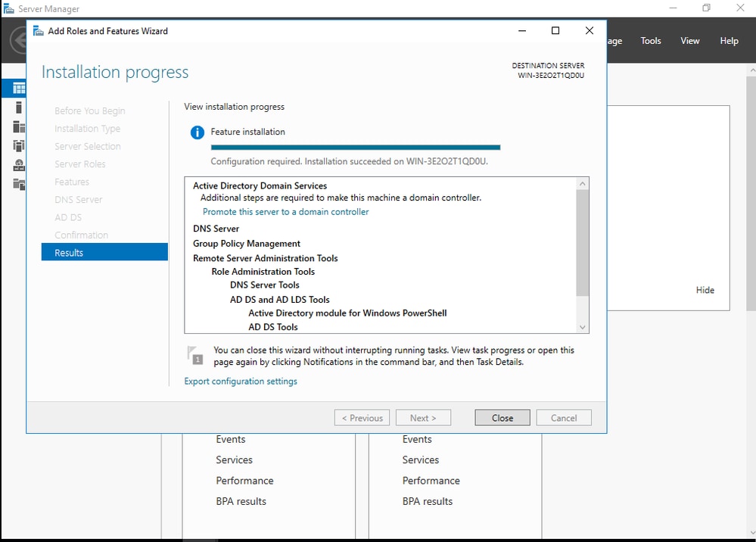Close the wizard using the title bar X

point(590,31)
